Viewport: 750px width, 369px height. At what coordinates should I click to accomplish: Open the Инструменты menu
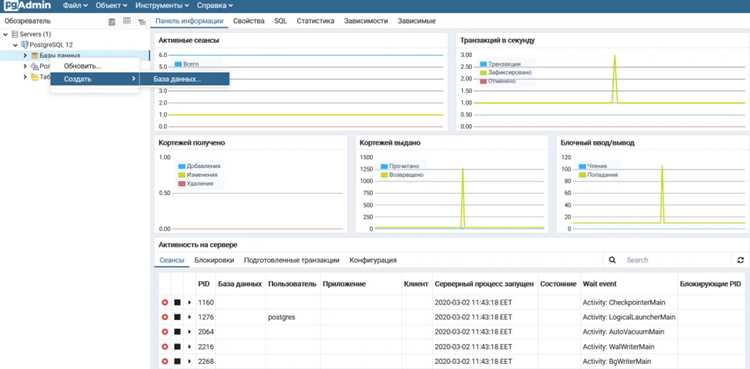(162, 6)
